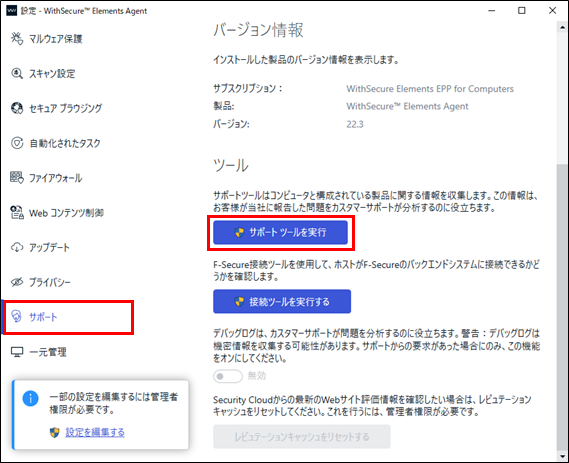The height and width of the screenshot is (463, 569).
Task: Click the Web content control icon
Action: point(17,212)
